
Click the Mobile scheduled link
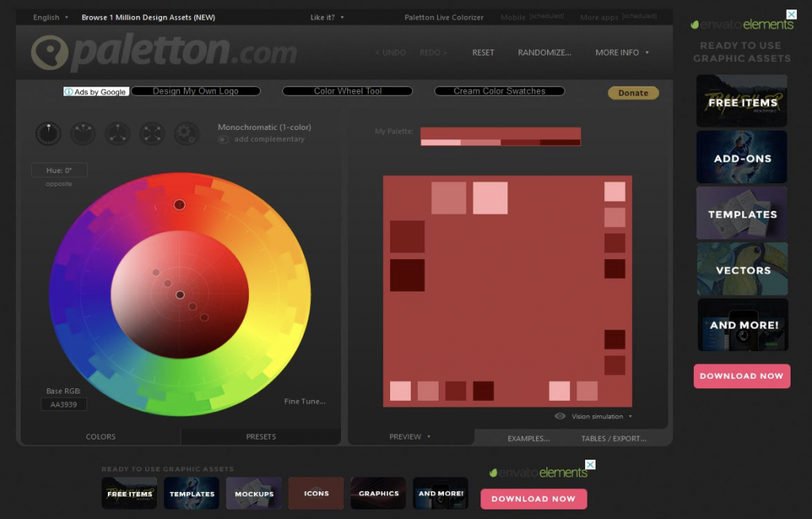point(532,17)
